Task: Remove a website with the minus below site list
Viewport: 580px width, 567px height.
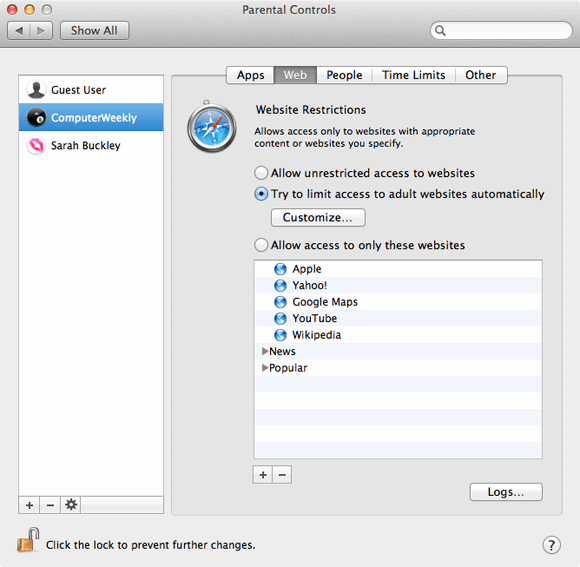Action: tap(282, 475)
